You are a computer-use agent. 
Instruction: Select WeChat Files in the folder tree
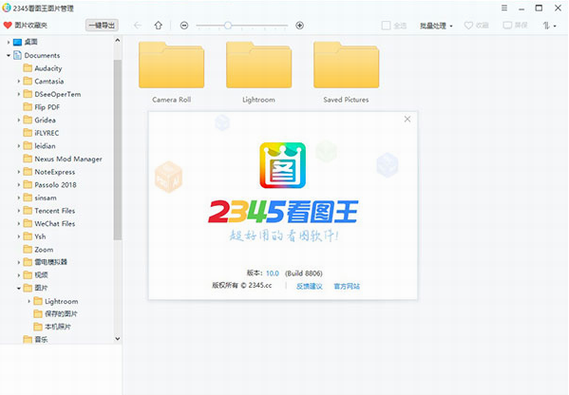[55, 223]
